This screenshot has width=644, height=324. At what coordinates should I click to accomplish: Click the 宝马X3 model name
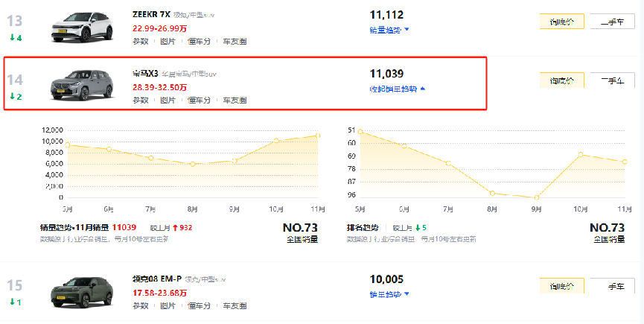click(145, 74)
